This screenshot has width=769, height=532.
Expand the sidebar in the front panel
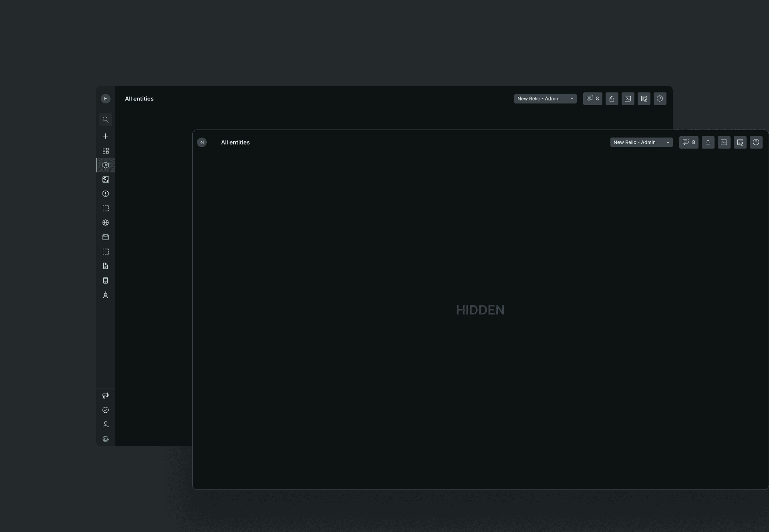click(202, 143)
